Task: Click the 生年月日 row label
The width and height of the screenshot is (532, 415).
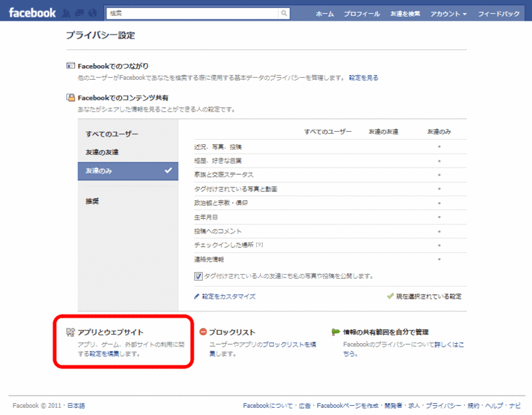Action: click(206, 217)
